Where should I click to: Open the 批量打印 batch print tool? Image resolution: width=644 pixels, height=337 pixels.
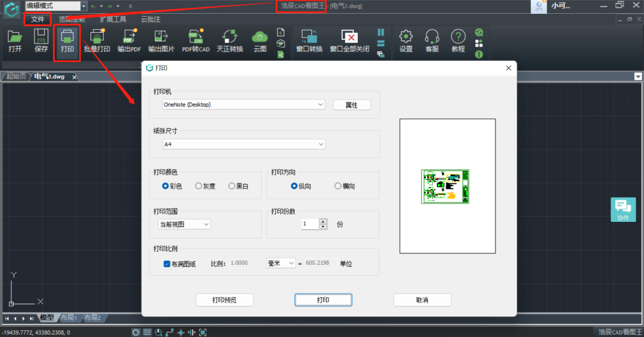coord(97,41)
